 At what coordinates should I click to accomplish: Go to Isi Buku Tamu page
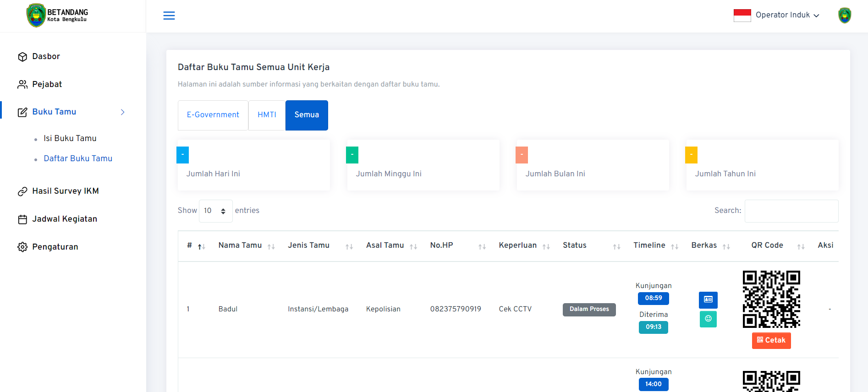[70, 138]
